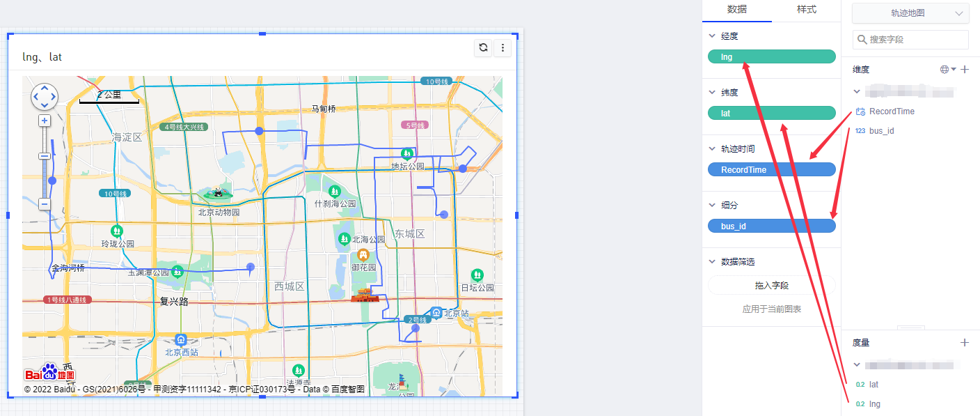980x416 pixels.
Task: Add a new measure with the plus icon
Action: click(x=965, y=343)
